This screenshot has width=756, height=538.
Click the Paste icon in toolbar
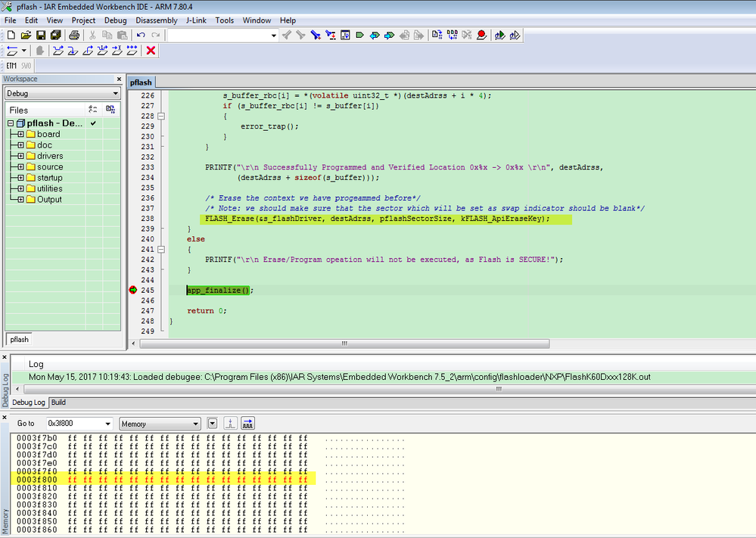click(122, 35)
